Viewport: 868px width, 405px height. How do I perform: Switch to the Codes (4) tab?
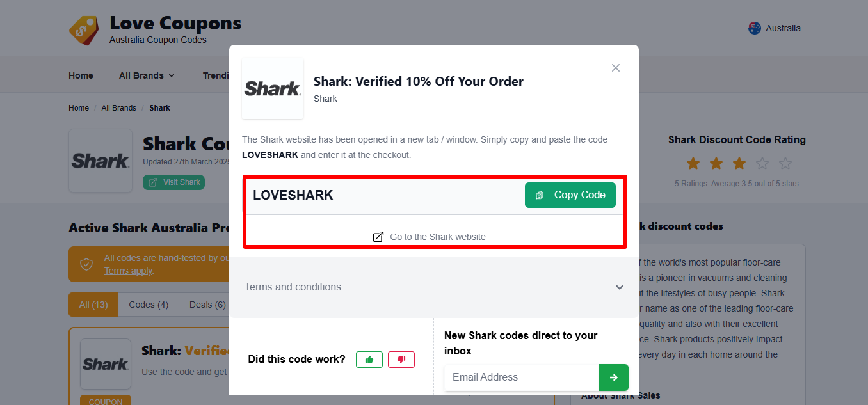point(148,304)
